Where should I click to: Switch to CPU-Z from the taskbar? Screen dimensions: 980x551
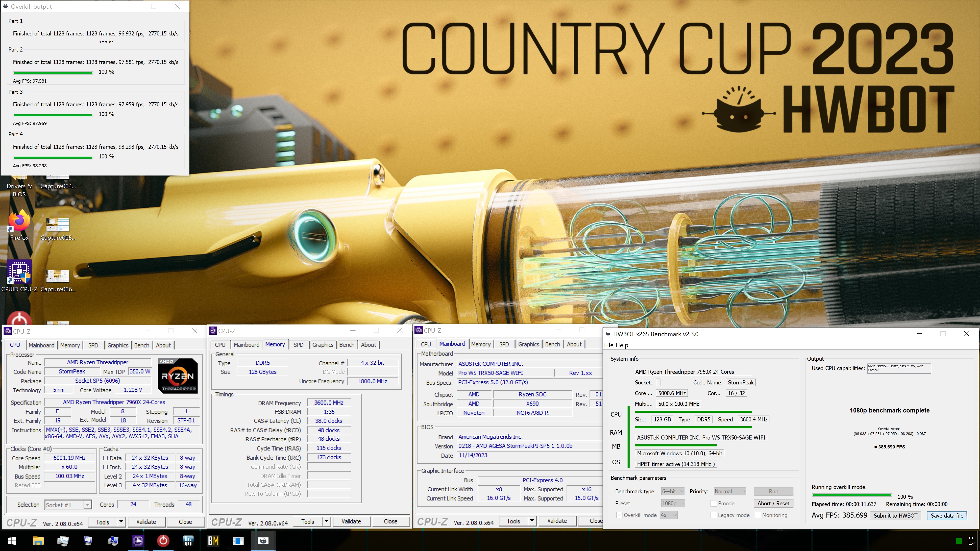138,540
